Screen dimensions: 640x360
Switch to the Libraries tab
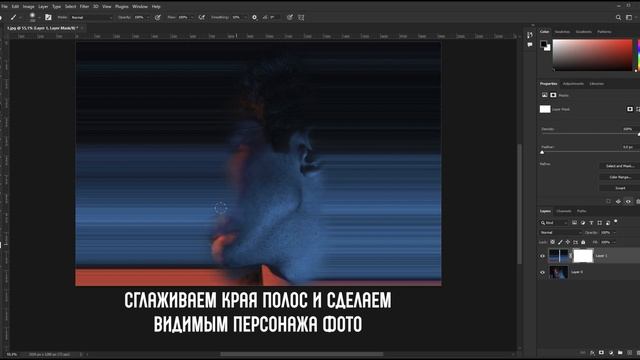point(596,84)
